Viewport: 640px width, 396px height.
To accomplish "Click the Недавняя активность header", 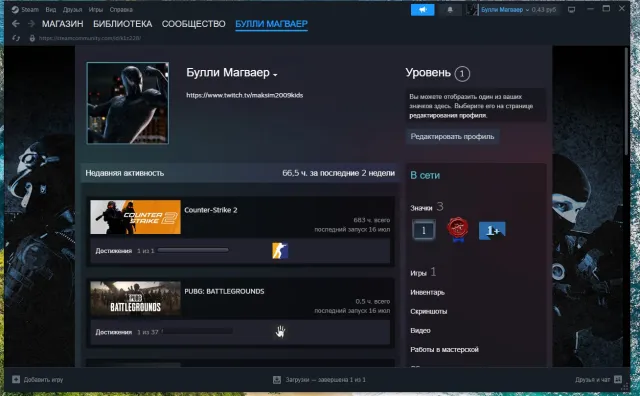I will 124,173.
